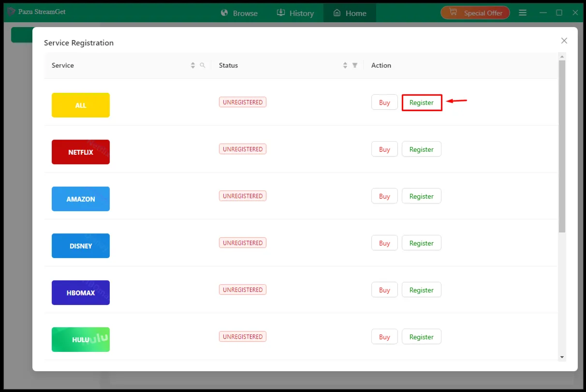Buy the AMAZON license
Image resolution: width=586 pixels, height=392 pixels.
pos(384,196)
